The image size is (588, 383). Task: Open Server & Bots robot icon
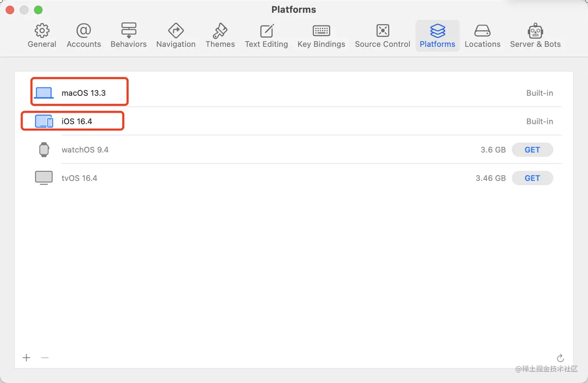pyautogui.click(x=535, y=31)
